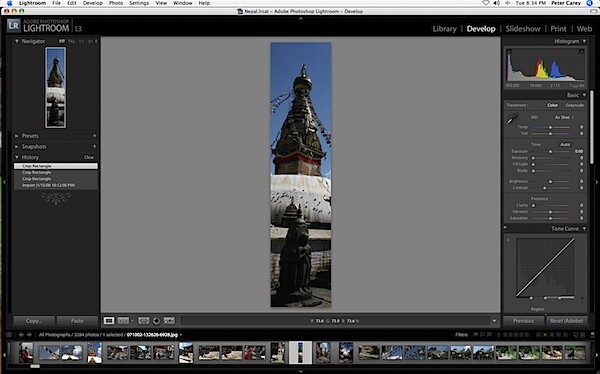Add a new snapshot with plus icon

tap(94, 146)
